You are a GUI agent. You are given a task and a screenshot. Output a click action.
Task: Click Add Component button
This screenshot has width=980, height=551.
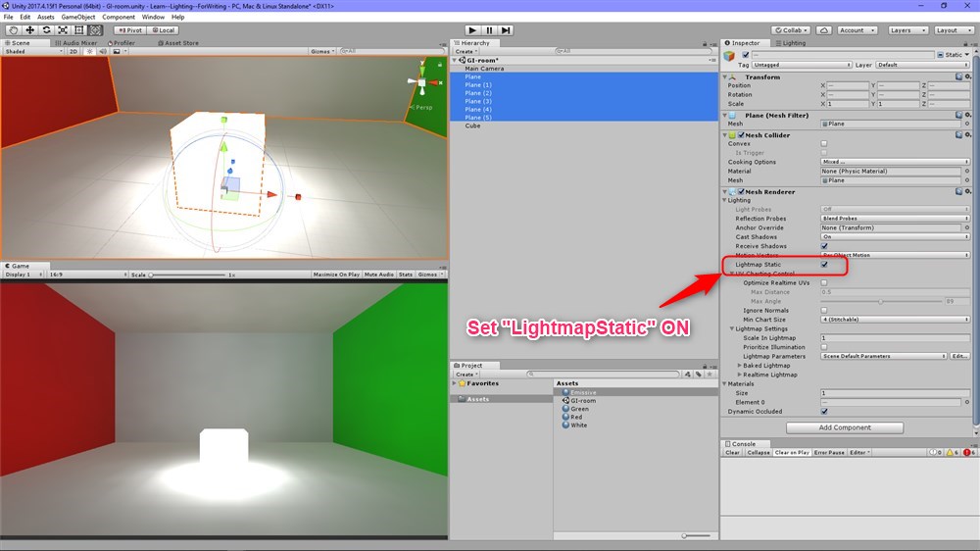[845, 427]
